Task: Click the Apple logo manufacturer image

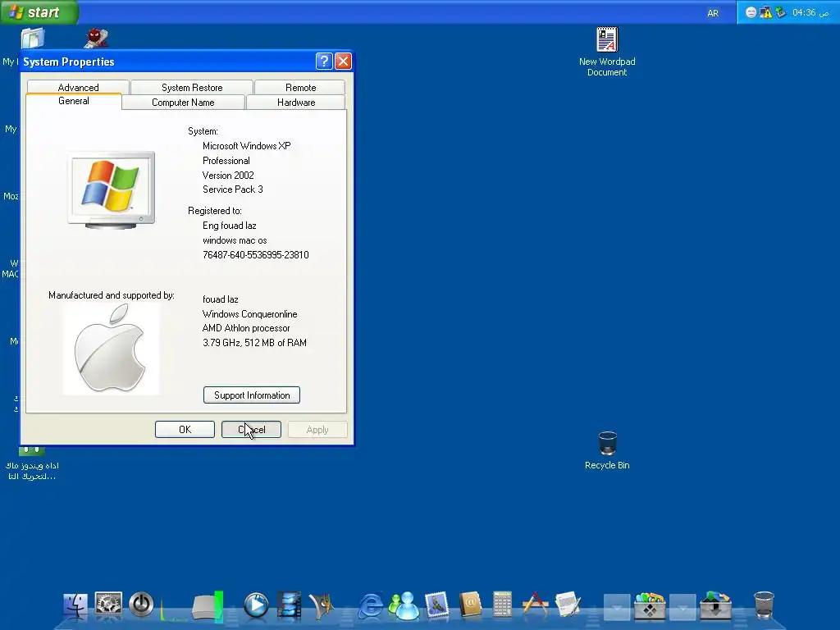Action: point(111,349)
